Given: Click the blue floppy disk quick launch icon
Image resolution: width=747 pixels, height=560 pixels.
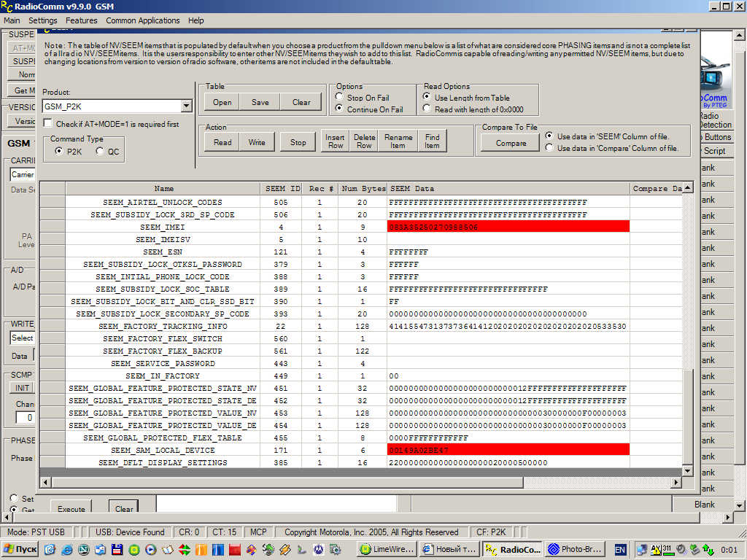Looking at the screenshot, I should coord(117,550).
